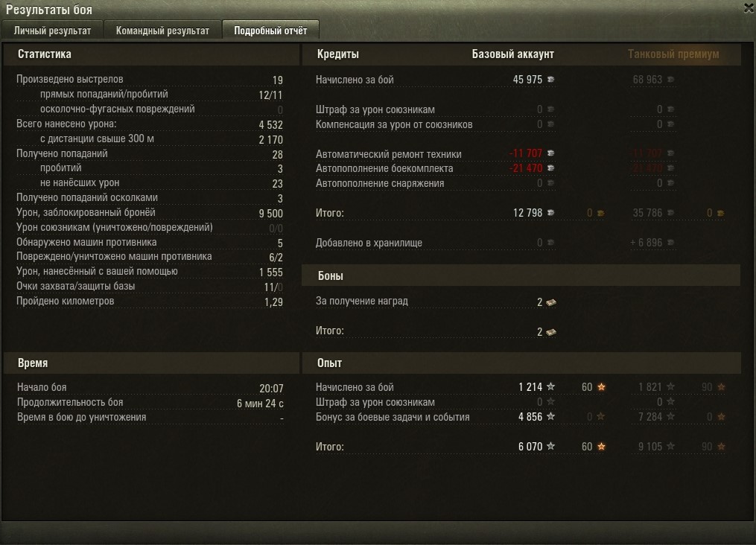756x545 pixels.
Task: Click the gold icon in the credits Итого row of the Базовый аккаунт column
Action: click(x=601, y=213)
